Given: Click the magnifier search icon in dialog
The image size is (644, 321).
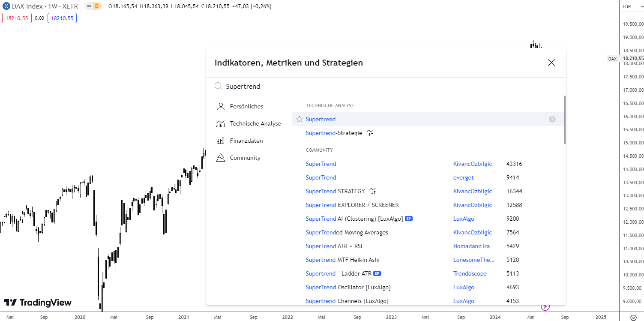Looking at the screenshot, I should coord(218,86).
